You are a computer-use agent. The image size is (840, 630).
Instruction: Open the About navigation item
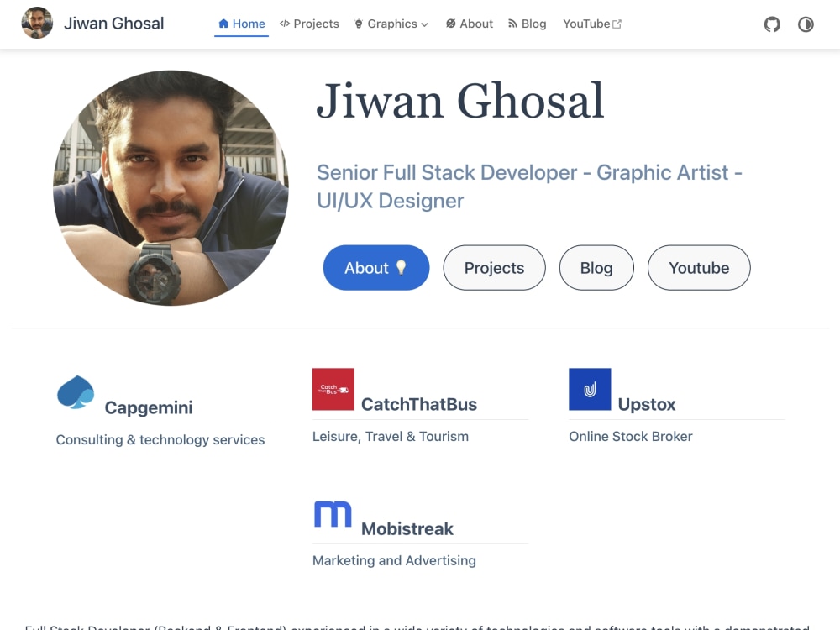[x=475, y=24]
